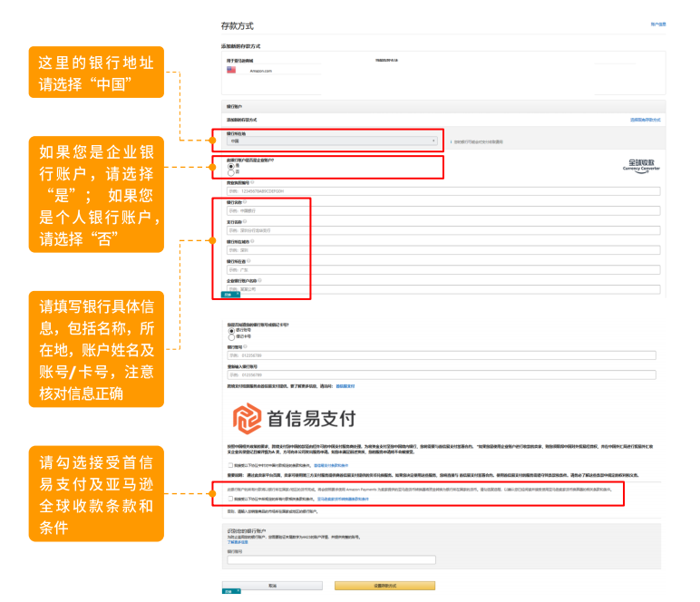Click the bank account number input field

point(442,355)
